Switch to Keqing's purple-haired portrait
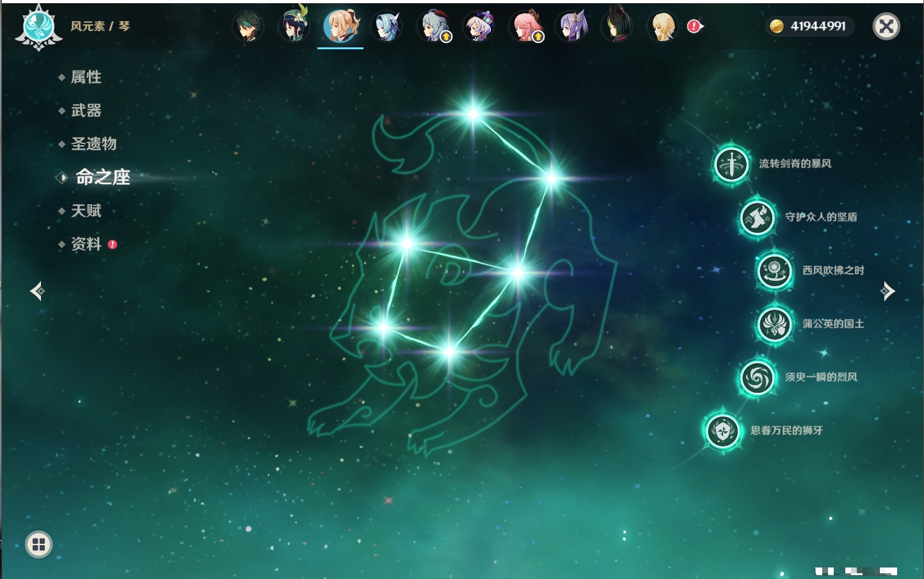 [x=571, y=26]
